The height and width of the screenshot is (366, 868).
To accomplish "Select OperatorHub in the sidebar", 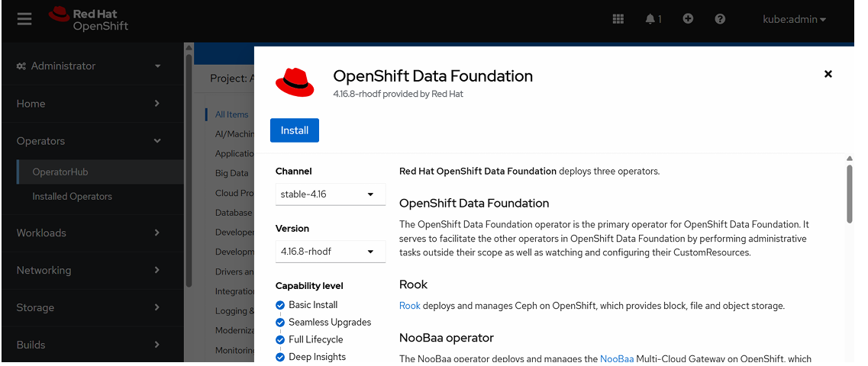I will pos(60,172).
